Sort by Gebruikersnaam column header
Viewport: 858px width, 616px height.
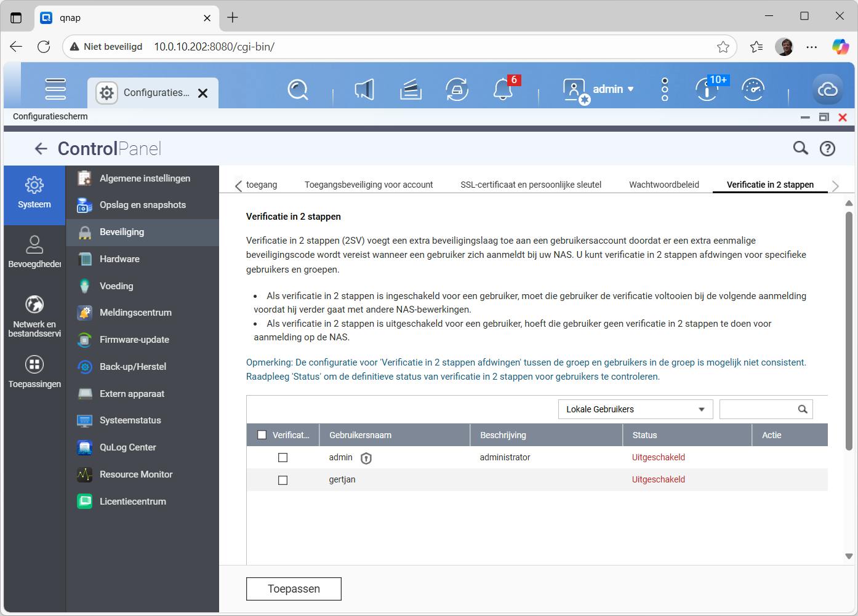pyautogui.click(x=395, y=435)
